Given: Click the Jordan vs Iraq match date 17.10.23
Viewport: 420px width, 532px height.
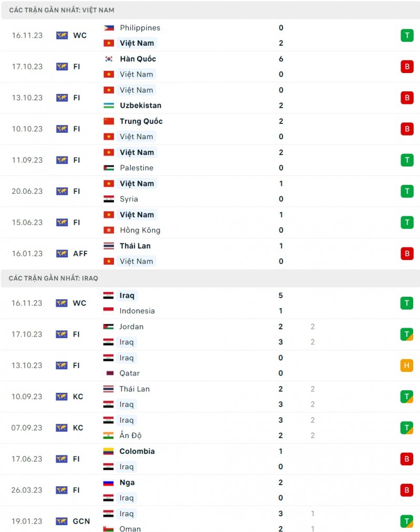Looking at the screenshot, I should [27, 334].
